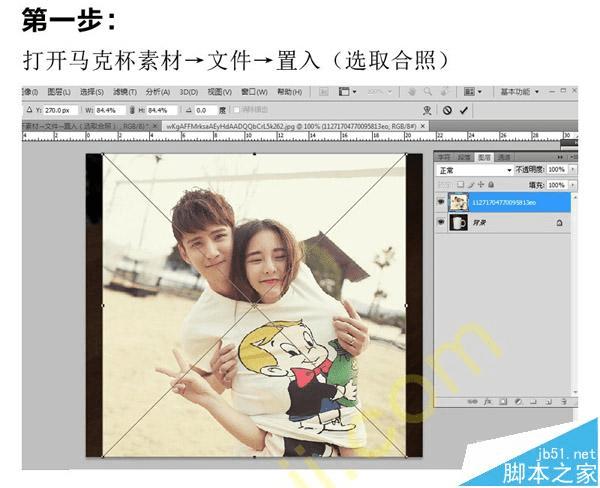The width and height of the screenshot is (600, 488).
Task: Commit the transform with the checkmark icon
Action: (x=464, y=111)
